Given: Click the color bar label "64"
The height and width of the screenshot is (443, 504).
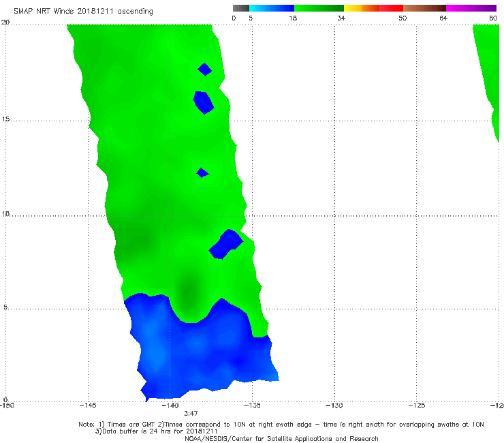Looking at the screenshot, I should point(443,18).
